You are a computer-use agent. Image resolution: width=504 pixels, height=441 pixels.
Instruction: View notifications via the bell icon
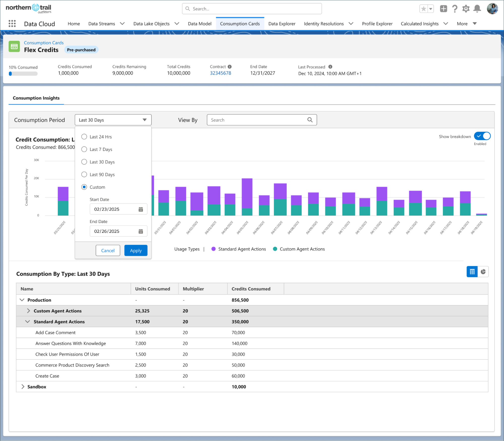477,8
